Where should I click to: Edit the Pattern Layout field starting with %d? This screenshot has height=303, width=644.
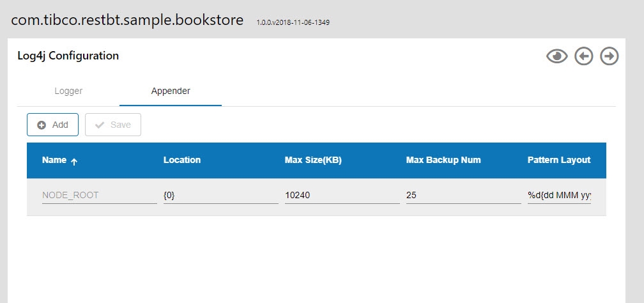coord(559,196)
